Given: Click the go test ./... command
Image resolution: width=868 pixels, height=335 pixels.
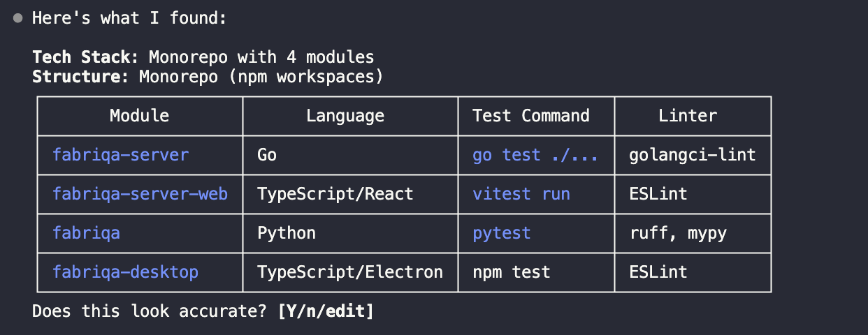Looking at the screenshot, I should point(535,154).
